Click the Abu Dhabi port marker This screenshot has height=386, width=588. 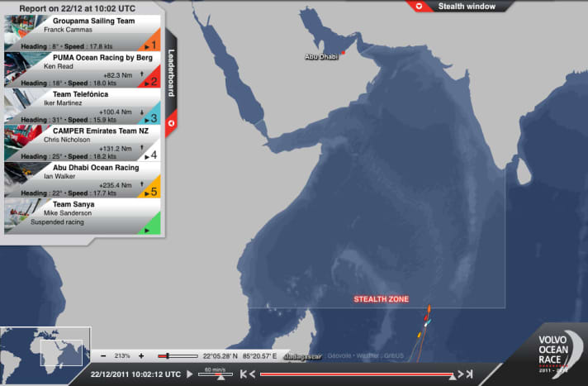click(343, 53)
